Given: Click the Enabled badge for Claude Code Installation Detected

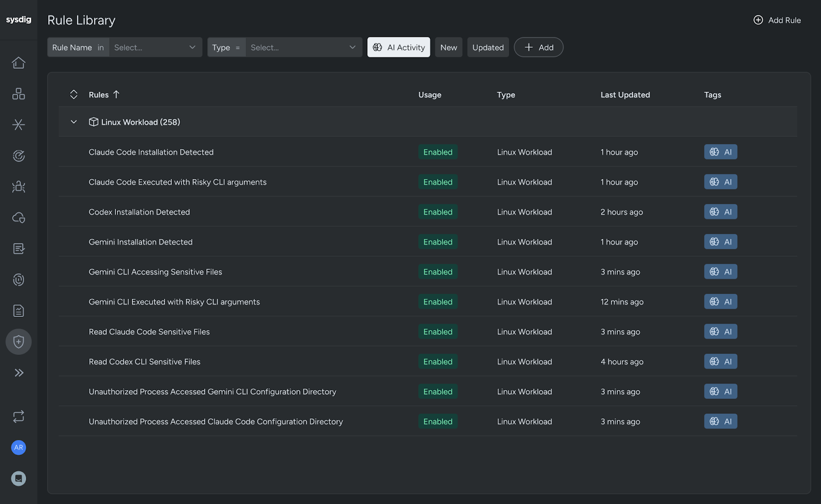Looking at the screenshot, I should pos(438,152).
